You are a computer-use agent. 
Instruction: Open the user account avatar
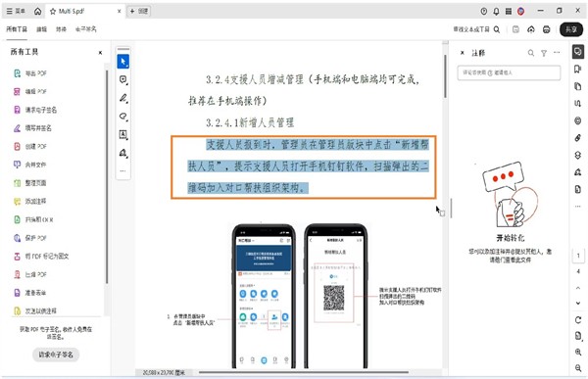click(521, 11)
